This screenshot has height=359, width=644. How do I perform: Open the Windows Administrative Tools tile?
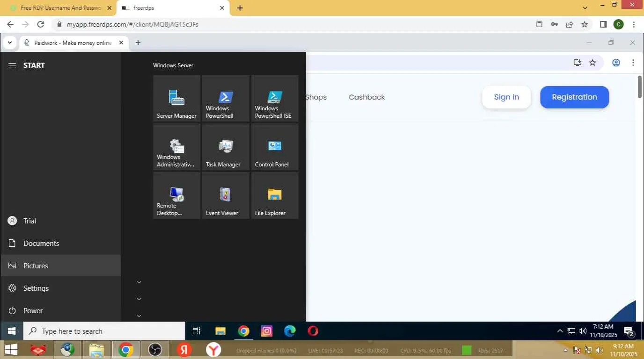176,147
